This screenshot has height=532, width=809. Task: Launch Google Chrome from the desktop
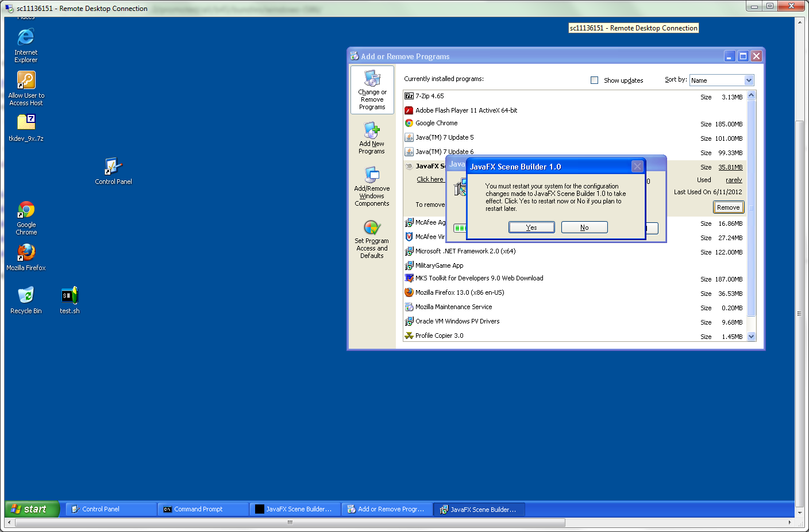[26, 210]
